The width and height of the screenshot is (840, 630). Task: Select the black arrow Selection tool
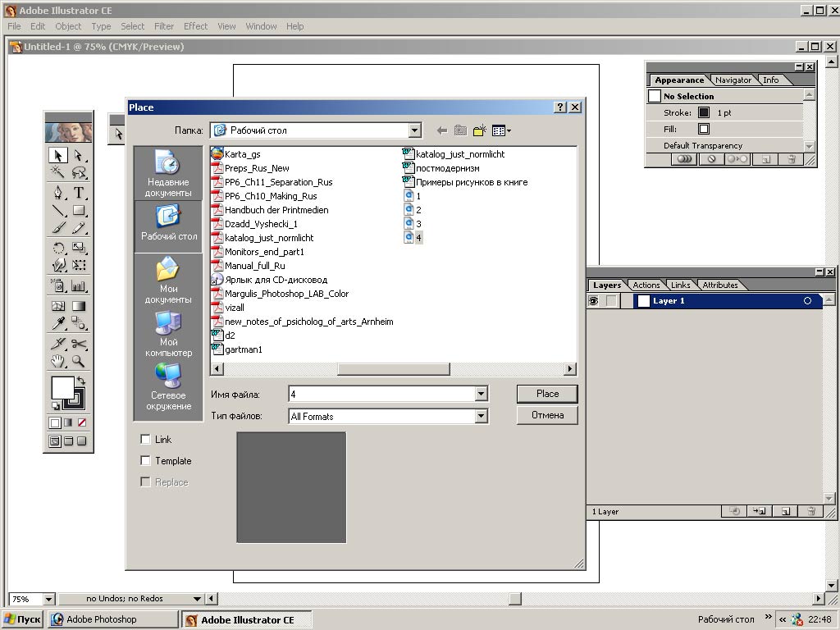[x=58, y=155]
